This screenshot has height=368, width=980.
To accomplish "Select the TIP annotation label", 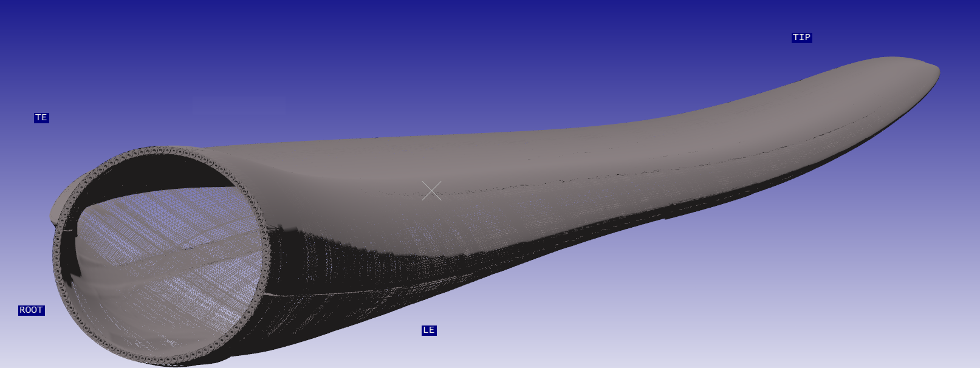I will pos(801,38).
